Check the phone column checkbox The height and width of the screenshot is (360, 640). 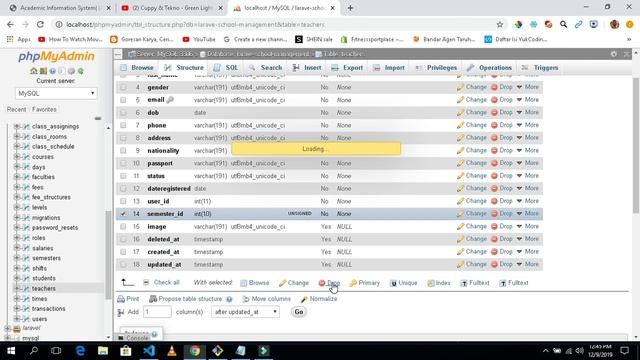(123, 125)
